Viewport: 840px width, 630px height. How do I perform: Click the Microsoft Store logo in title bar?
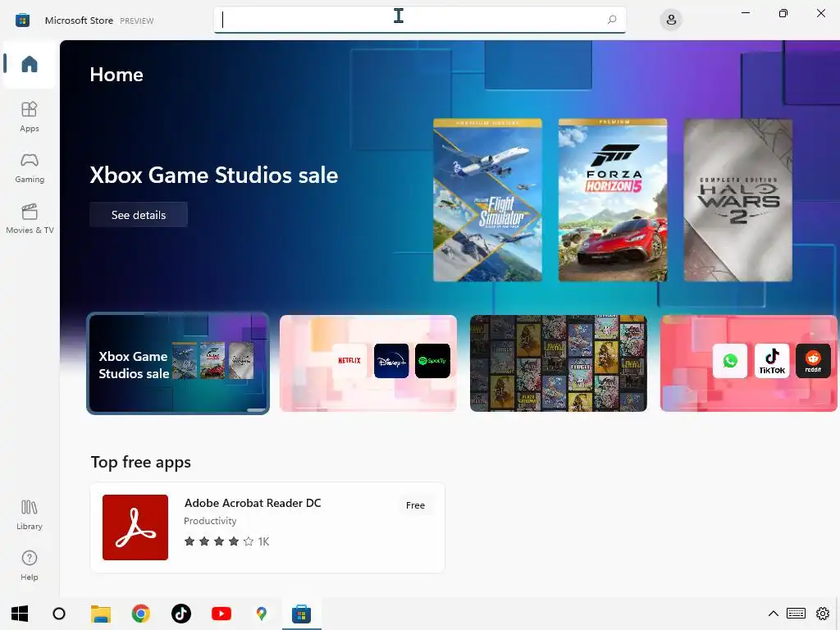click(22, 21)
